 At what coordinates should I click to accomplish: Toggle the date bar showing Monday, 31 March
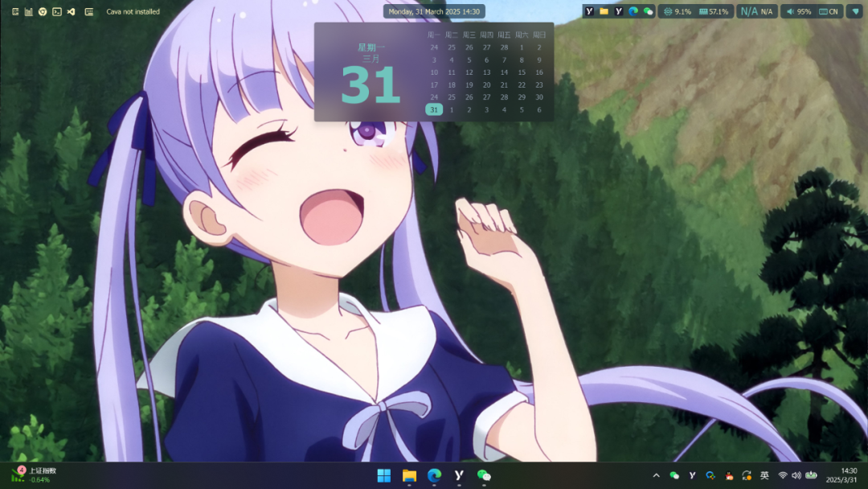point(434,11)
